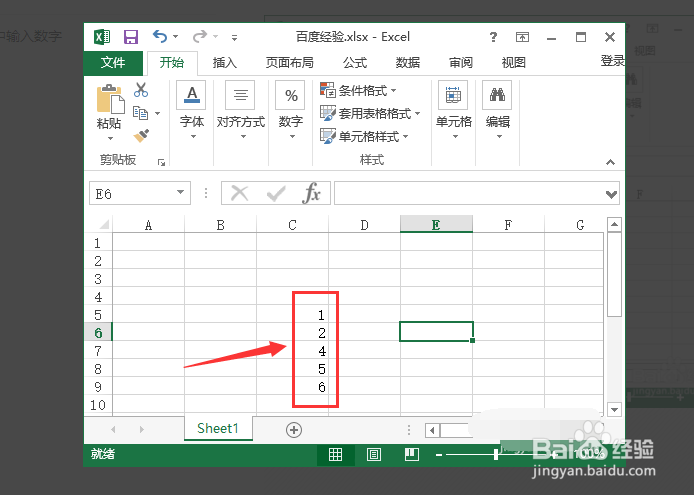Copy selection with the copy icon

tap(141, 113)
